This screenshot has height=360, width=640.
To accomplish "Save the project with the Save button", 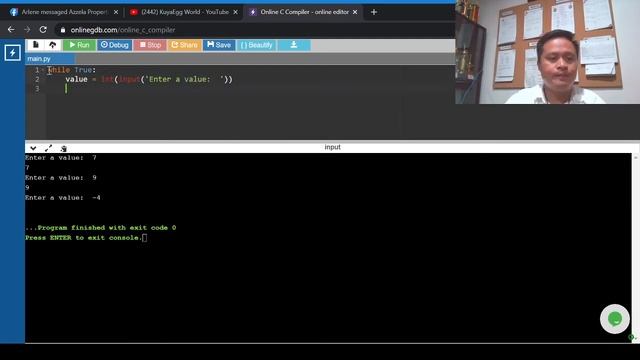I will pos(219,45).
